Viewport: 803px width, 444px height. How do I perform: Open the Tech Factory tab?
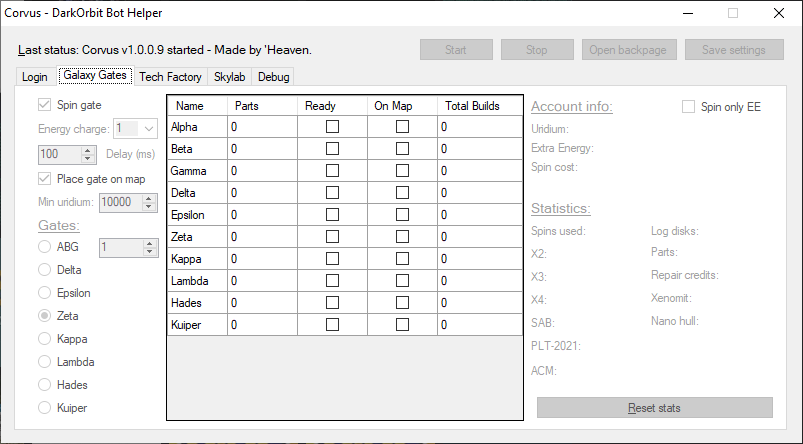tap(171, 77)
